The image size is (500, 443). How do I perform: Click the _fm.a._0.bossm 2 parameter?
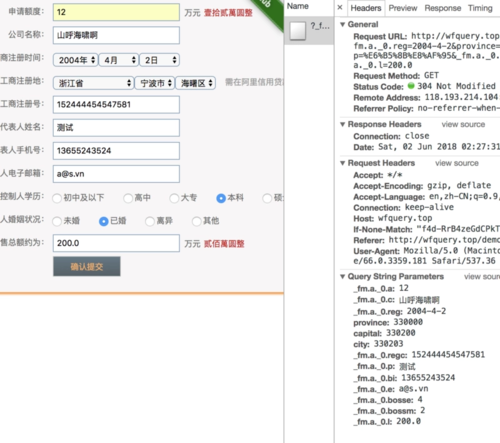click(x=389, y=411)
